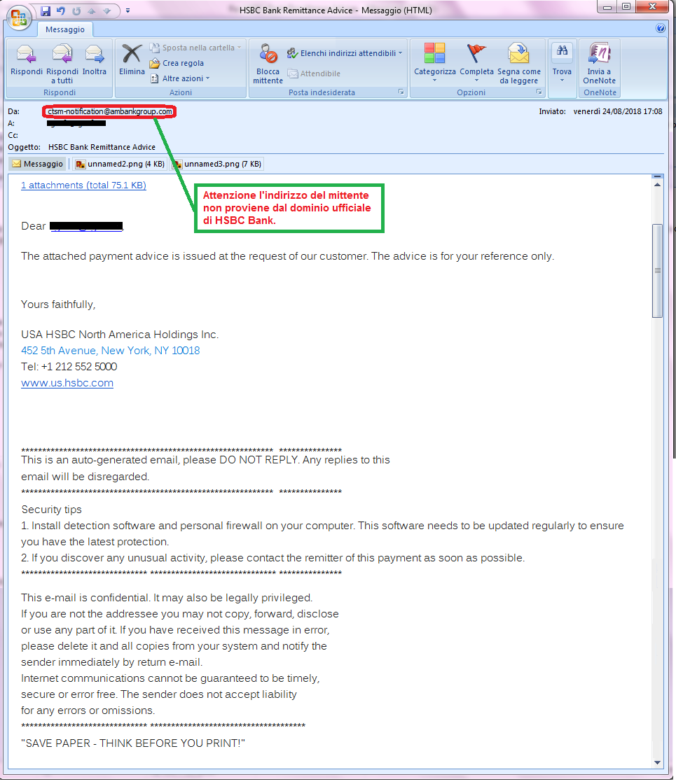
Task: Send the message to OneNote
Action: pyautogui.click(x=600, y=63)
